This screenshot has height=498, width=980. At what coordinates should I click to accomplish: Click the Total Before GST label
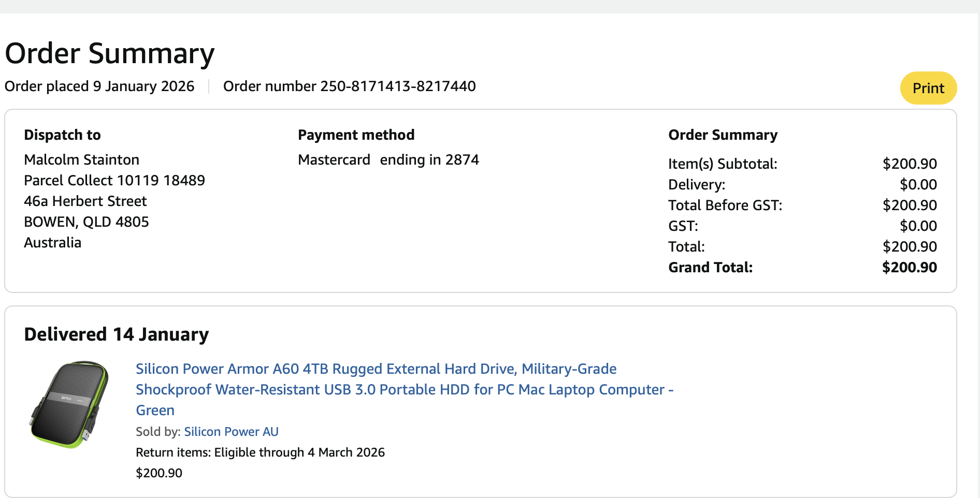pyautogui.click(x=725, y=205)
